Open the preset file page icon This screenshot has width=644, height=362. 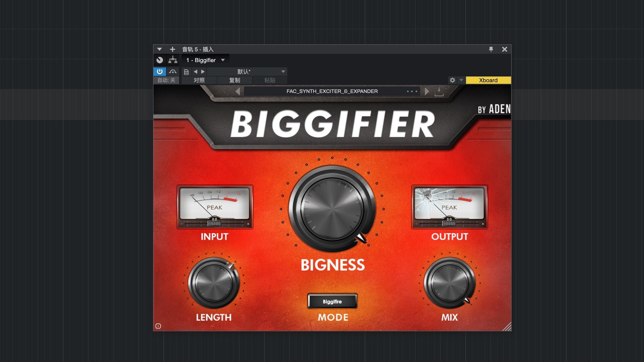click(x=186, y=72)
